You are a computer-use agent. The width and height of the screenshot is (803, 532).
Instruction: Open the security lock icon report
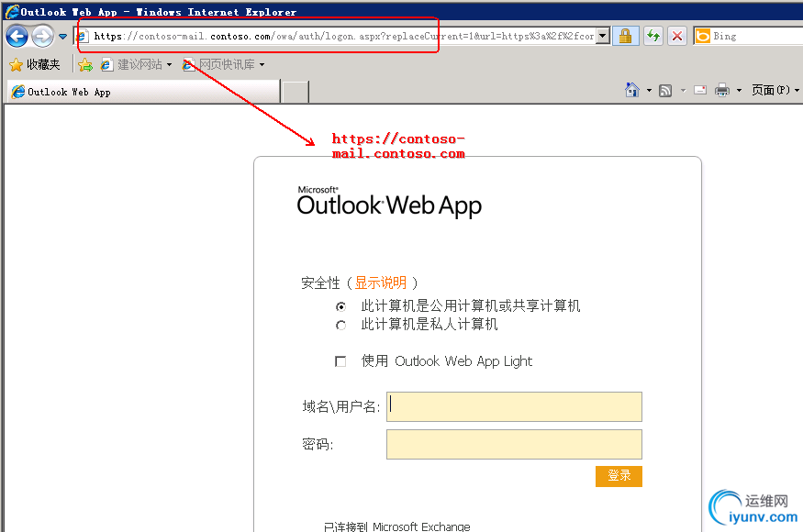(625, 36)
